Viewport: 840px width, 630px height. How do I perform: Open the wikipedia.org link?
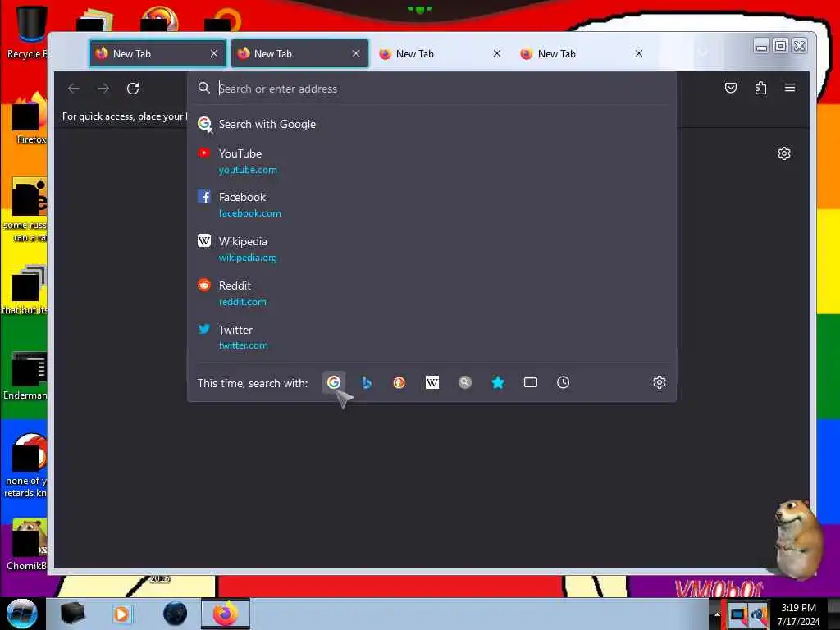pyautogui.click(x=248, y=258)
